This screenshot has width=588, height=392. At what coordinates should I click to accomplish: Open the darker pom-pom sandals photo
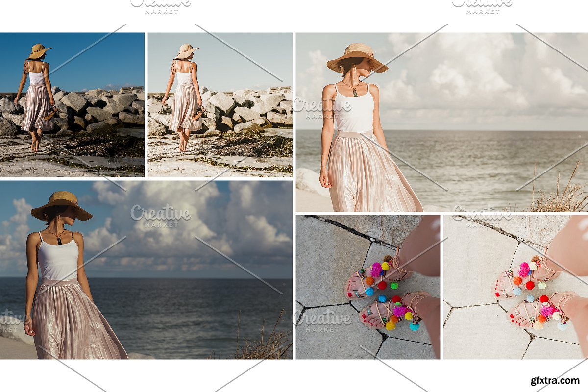tap(367, 287)
